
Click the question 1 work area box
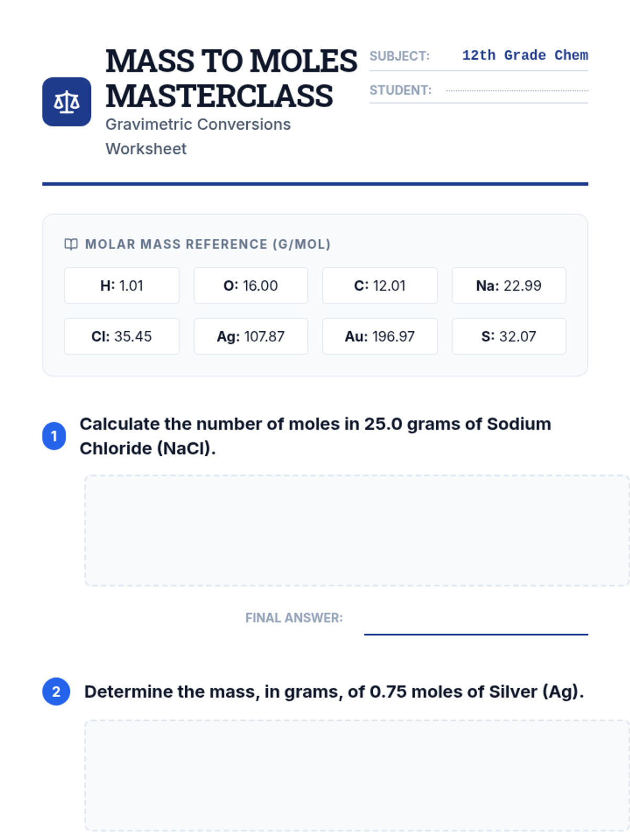pyautogui.click(x=357, y=530)
